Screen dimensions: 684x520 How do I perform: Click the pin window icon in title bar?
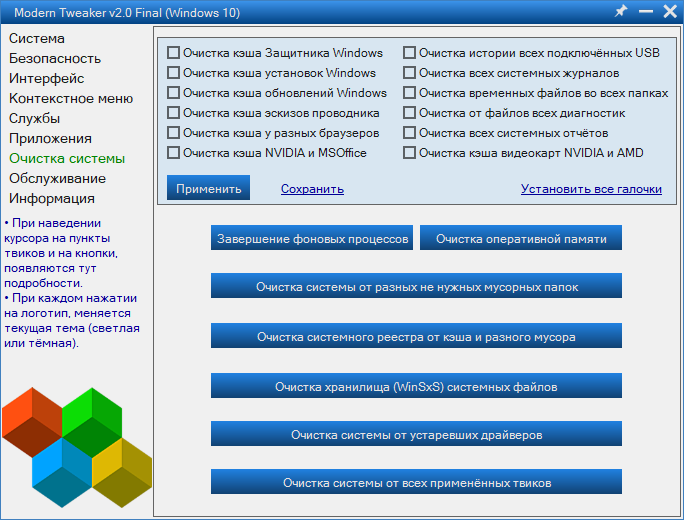[x=621, y=11]
